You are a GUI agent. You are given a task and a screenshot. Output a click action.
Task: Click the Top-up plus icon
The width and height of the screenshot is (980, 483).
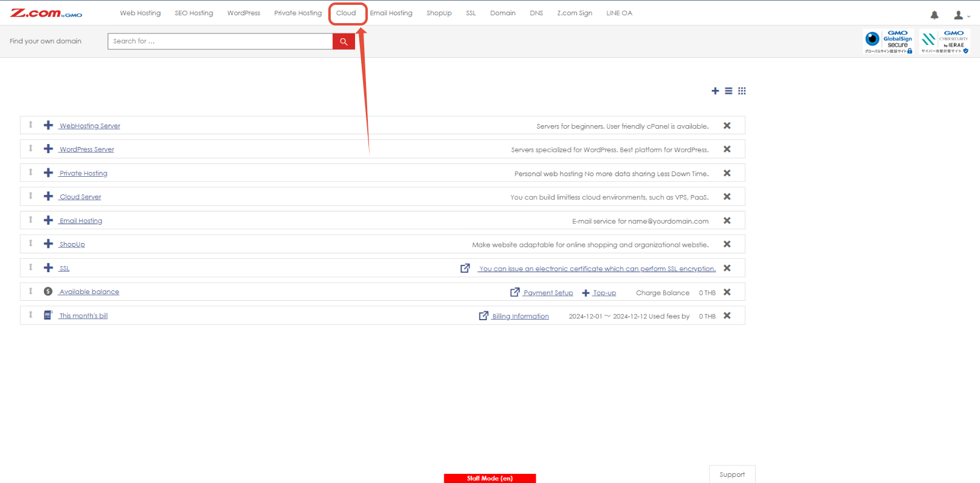click(586, 293)
